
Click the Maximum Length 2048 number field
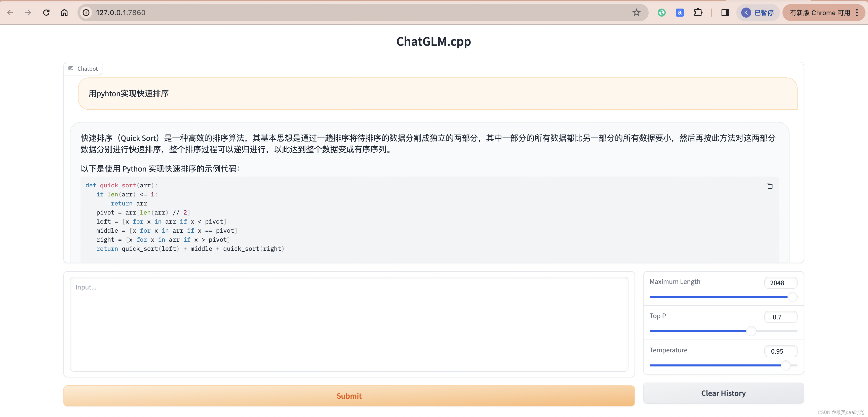[780, 283]
